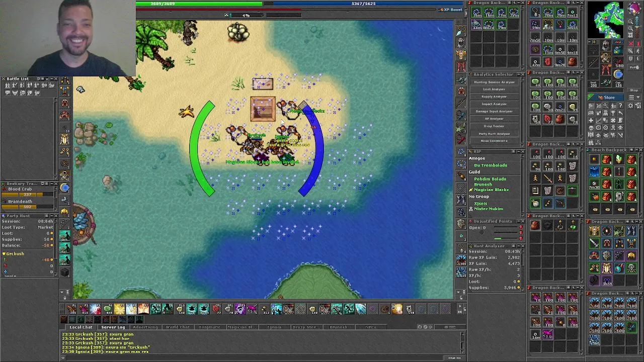Open the Loot Analyser
Image resolution: width=644 pixels, height=362 pixels.
coord(495,89)
